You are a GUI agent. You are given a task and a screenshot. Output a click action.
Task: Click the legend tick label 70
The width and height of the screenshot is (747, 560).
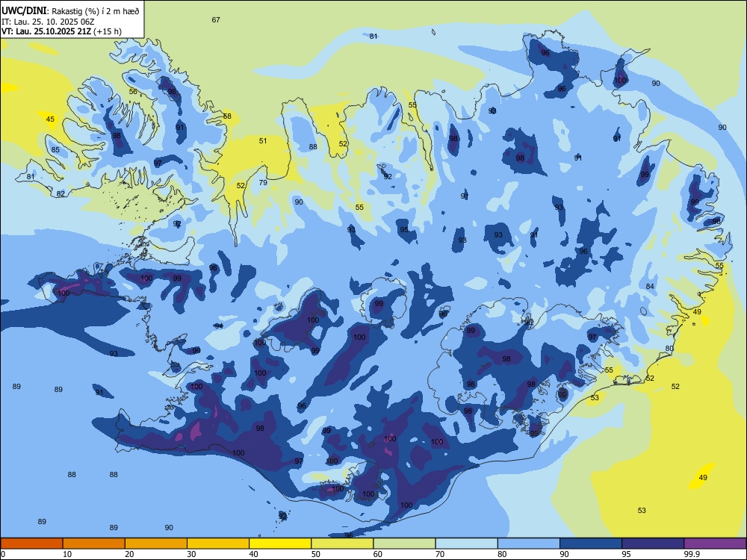click(x=440, y=554)
